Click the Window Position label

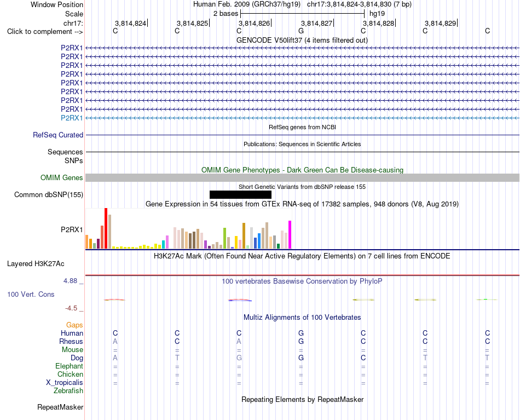[x=57, y=4]
